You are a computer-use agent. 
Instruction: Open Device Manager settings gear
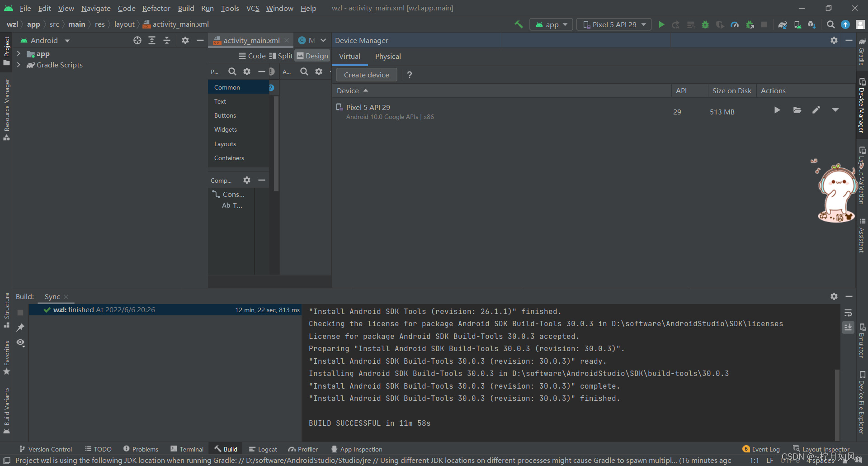834,40
